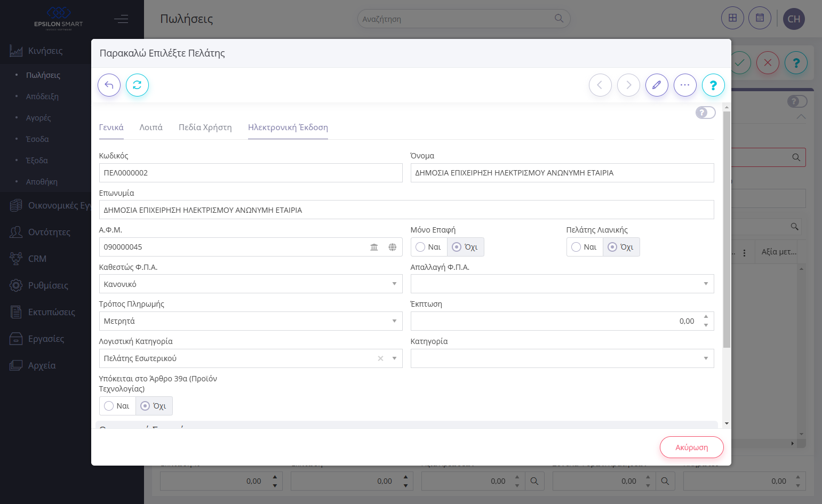822x504 pixels.
Task: Open Αγορές in the sidebar
Action: pos(38,118)
